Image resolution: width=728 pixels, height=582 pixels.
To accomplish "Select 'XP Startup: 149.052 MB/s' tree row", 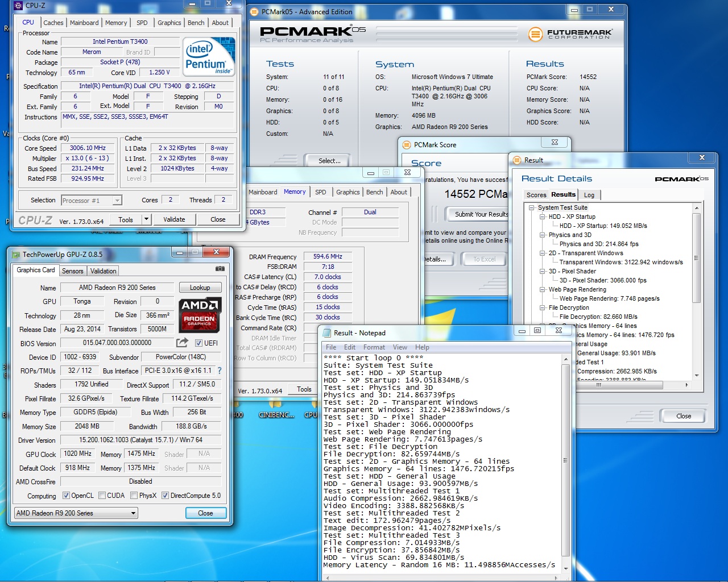I will [603, 226].
